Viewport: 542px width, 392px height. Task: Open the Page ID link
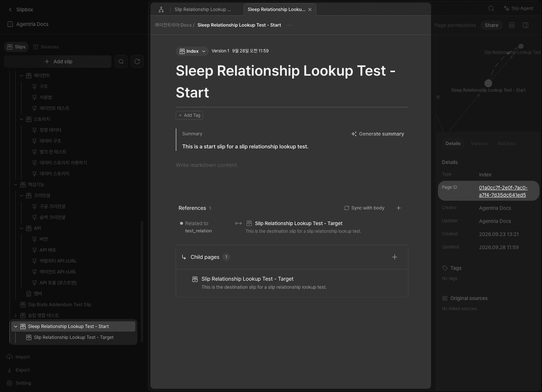503,191
